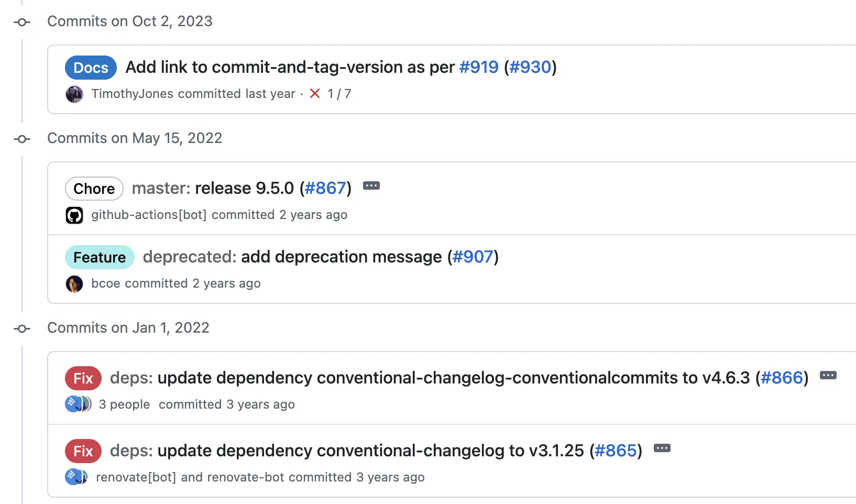Open the TimothyJones author link
The height and width of the screenshot is (504, 856).
(132, 94)
